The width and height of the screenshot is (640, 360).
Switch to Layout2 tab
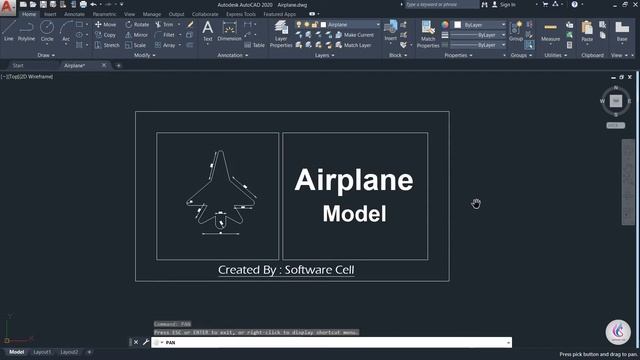coord(69,352)
